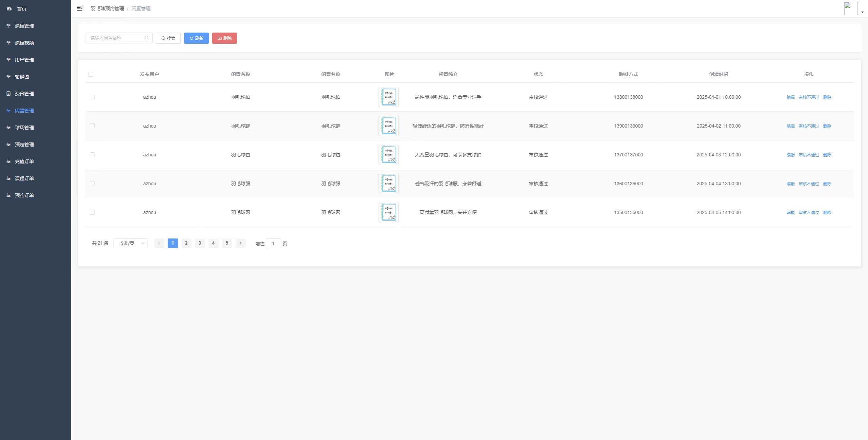This screenshot has width=868, height=440.
Task: Open the avatar dropdown caret
Action: coord(863,12)
